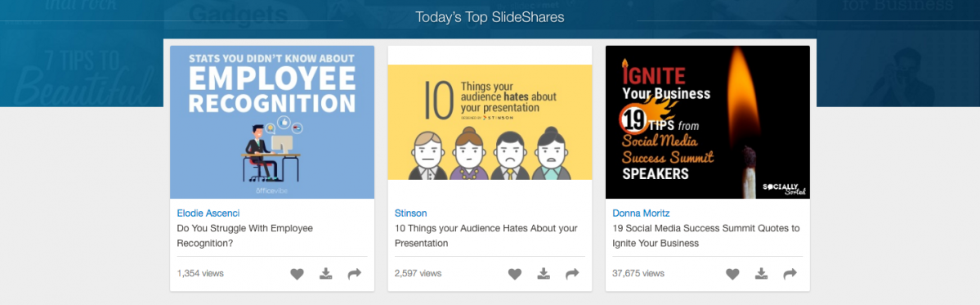Image resolution: width=980 pixels, height=305 pixels.
Task: Click the Today's Top SlideShares heading
Action: point(490,17)
